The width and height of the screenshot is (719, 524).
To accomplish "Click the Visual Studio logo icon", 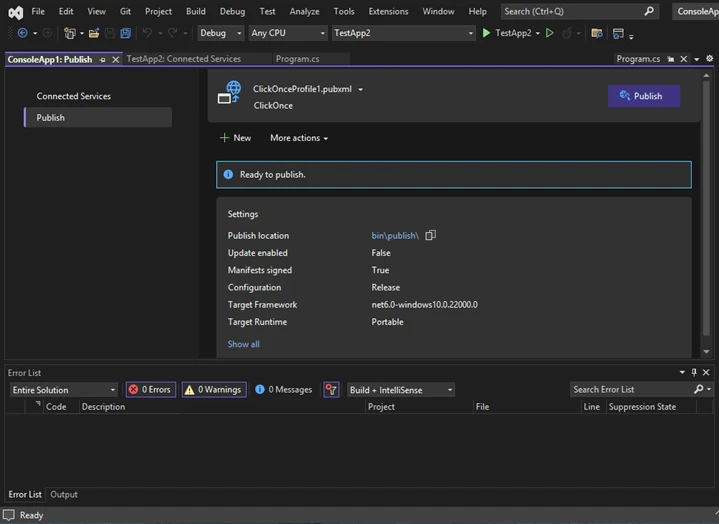I will coord(16,12).
